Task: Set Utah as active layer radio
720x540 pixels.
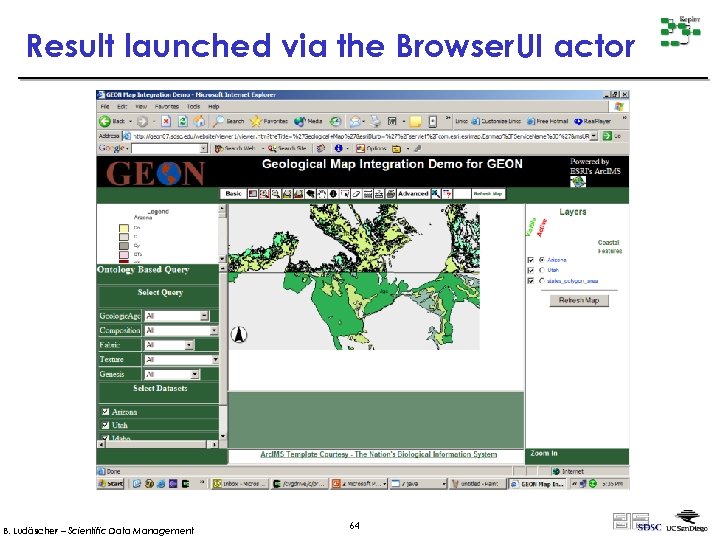Action: tap(542, 270)
